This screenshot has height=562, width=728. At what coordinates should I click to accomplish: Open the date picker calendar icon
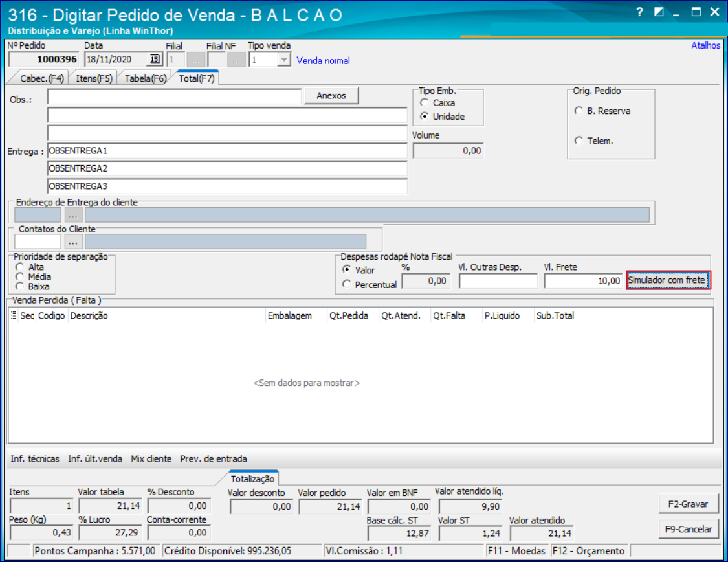click(155, 59)
